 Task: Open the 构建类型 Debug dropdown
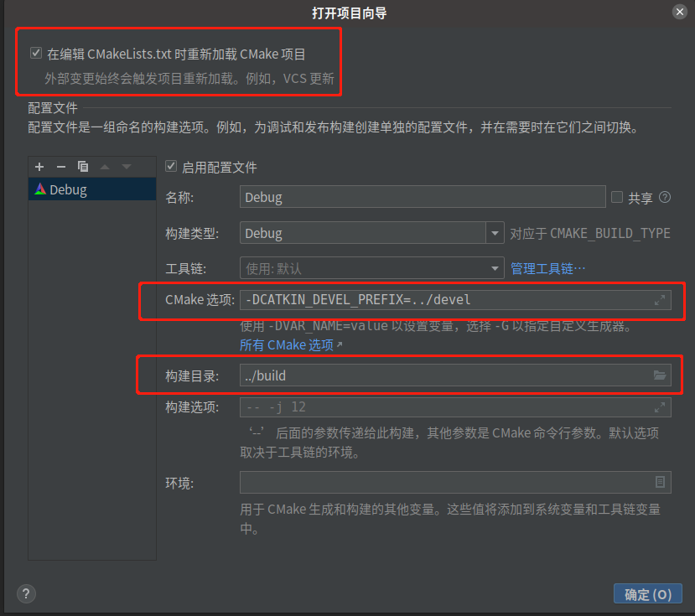pos(495,233)
